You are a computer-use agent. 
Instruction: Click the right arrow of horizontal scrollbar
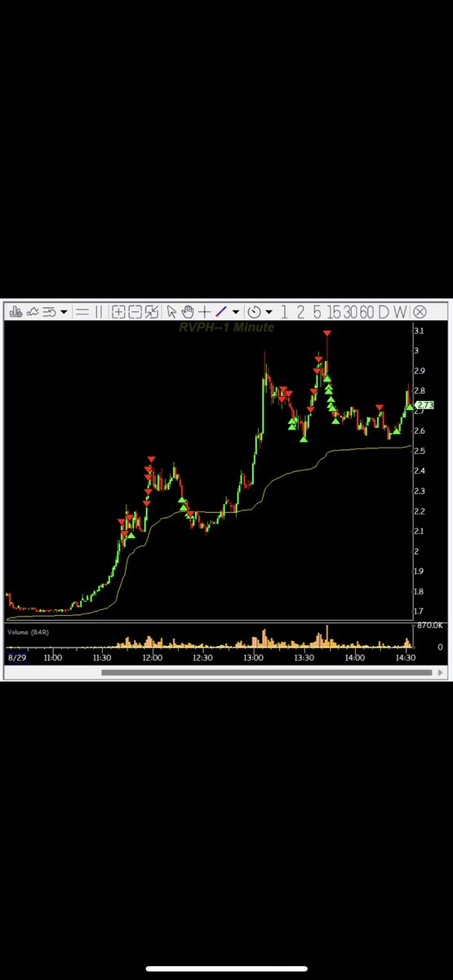441,673
